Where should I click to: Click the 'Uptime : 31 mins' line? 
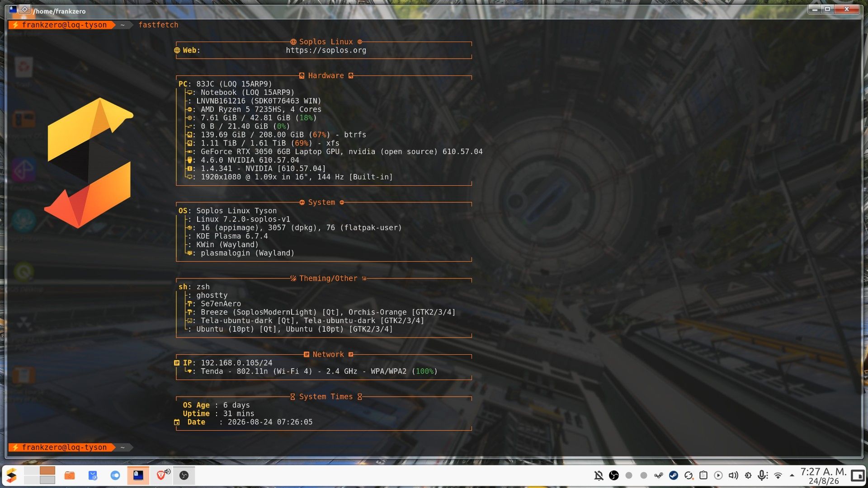click(x=218, y=414)
